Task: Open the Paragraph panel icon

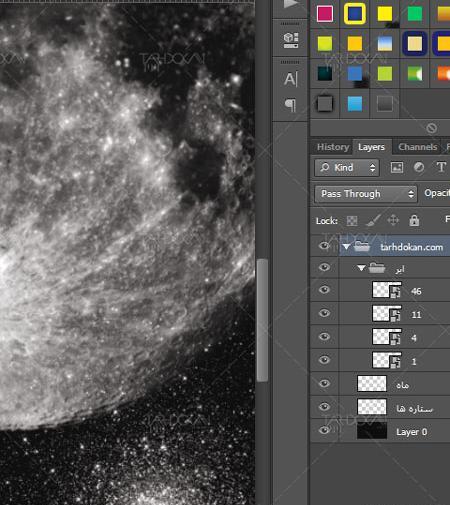Action: tap(290, 105)
